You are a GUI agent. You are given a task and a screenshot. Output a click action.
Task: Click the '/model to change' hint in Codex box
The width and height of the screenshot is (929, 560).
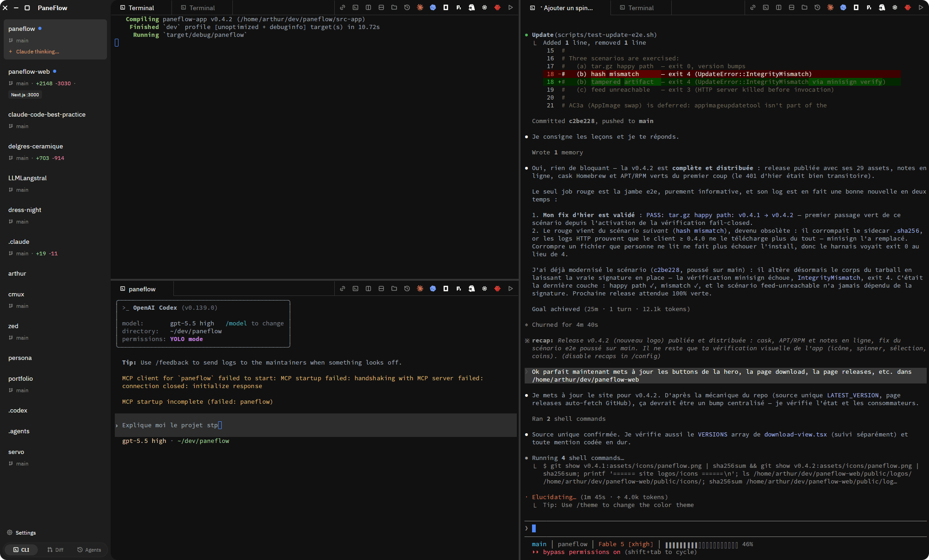coord(254,324)
